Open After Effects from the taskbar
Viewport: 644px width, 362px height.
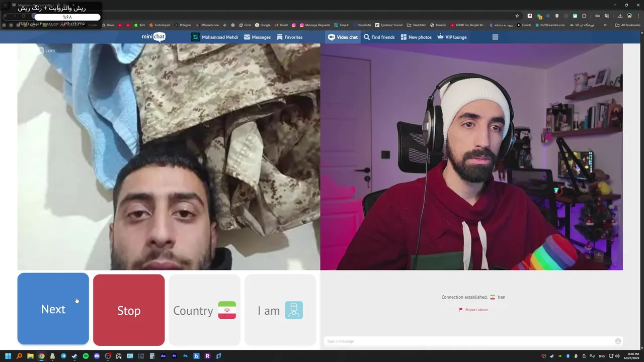(163, 356)
